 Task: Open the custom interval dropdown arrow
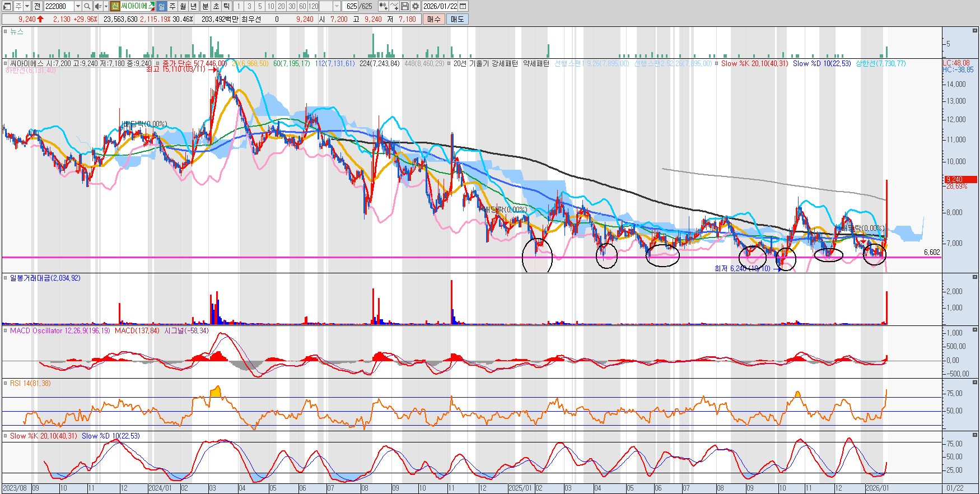pos(337,6)
